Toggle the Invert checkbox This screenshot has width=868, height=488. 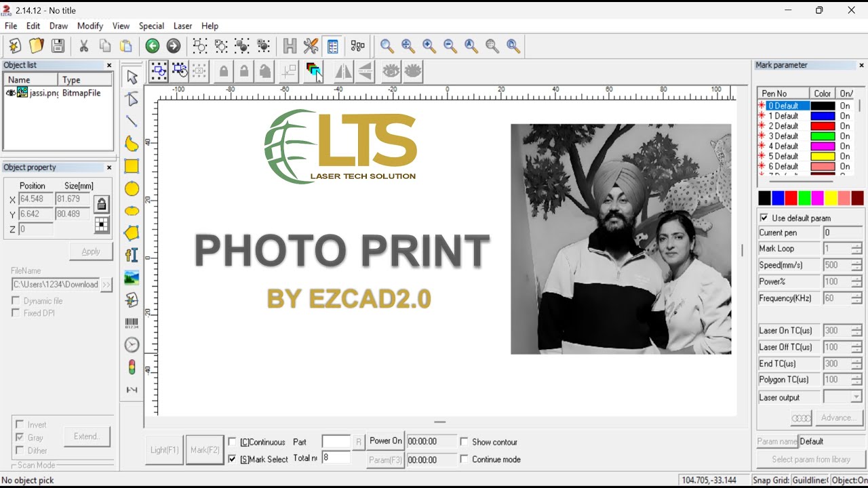(x=20, y=424)
